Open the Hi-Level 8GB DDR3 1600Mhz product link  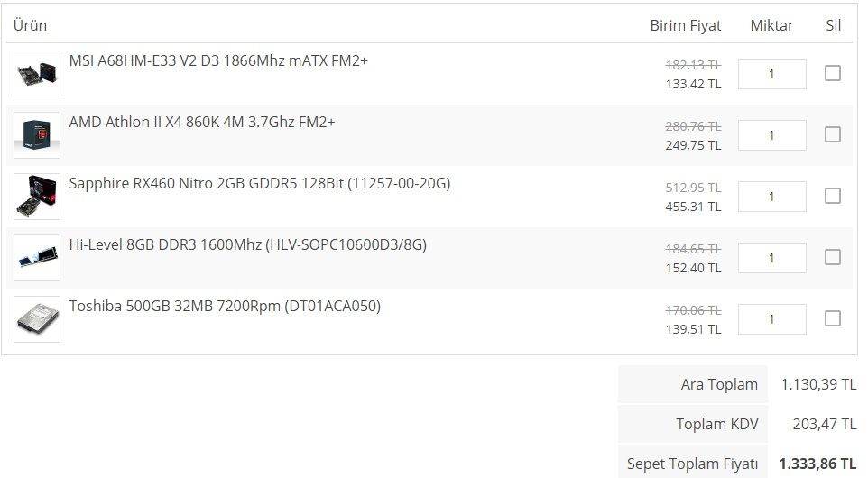(x=248, y=245)
